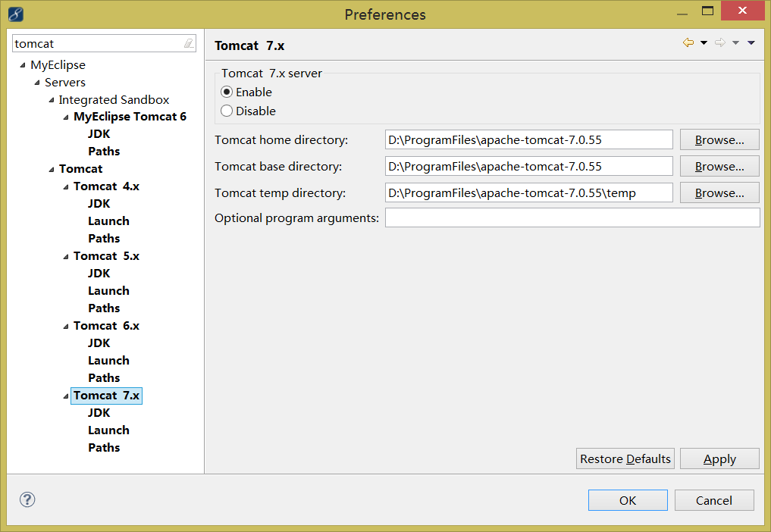The width and height of the screenshot is (771, 532).
Task: Open JDK under Tomcat 4.x
Action: pyautogui.click(x=99, y=204)
